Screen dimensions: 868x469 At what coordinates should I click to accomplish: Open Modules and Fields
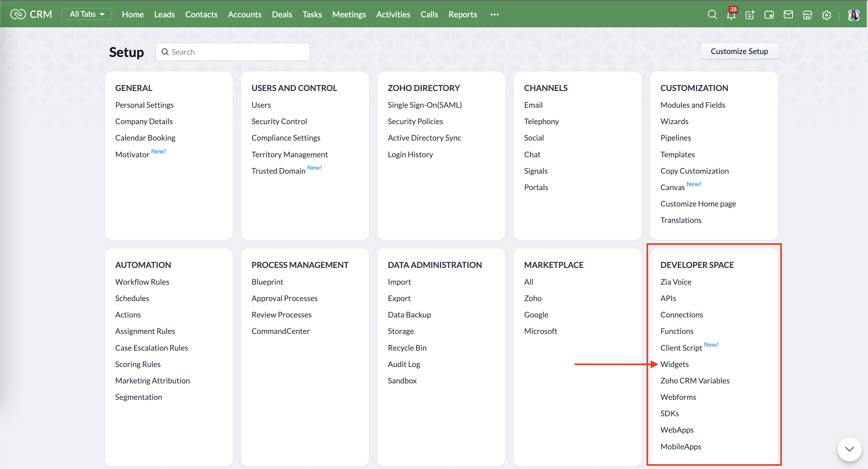click(692, 105)
